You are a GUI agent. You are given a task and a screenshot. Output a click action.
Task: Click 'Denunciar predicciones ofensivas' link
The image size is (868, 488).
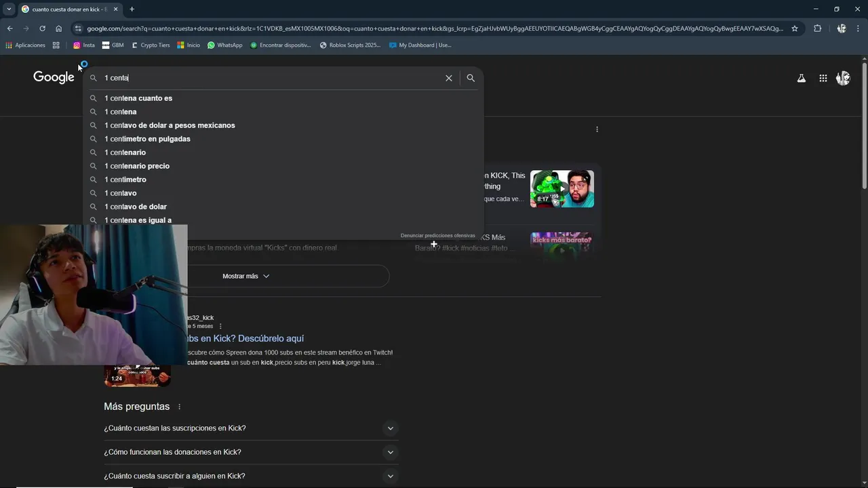coord(437,235)
